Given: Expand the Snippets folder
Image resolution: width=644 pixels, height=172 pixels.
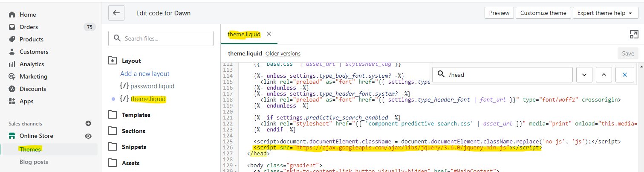Looking at the screenshot, I should [x=113, y=147].
